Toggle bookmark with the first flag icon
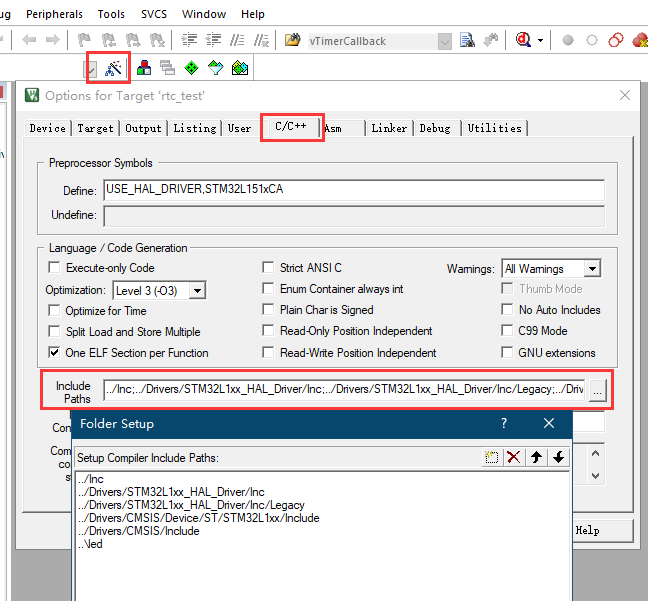Screen dimensions: 648x601 pos(84,40)
